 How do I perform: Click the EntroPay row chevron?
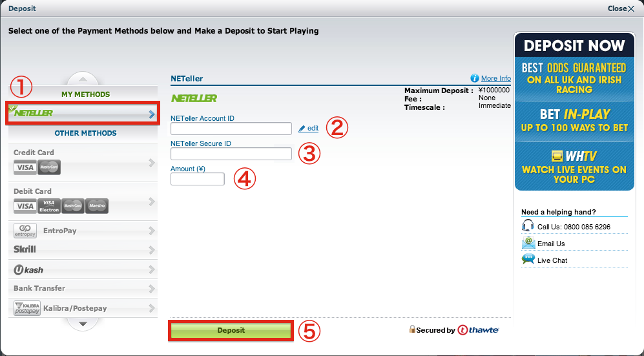click(152, 231)
